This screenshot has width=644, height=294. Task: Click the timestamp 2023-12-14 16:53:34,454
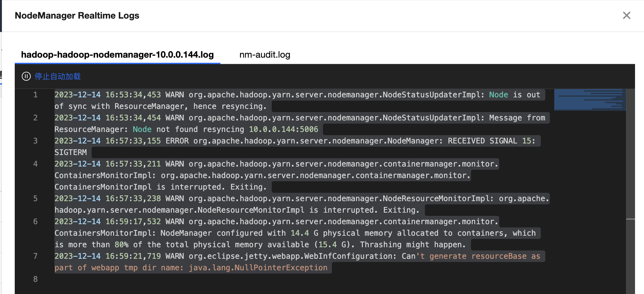[x=108, y=118]
